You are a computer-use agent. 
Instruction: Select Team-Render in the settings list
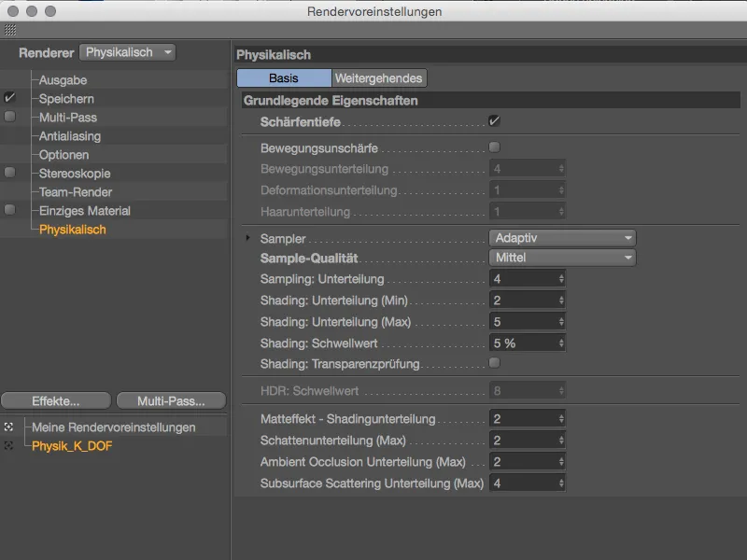pyautogui.click(x=76, y=192)
